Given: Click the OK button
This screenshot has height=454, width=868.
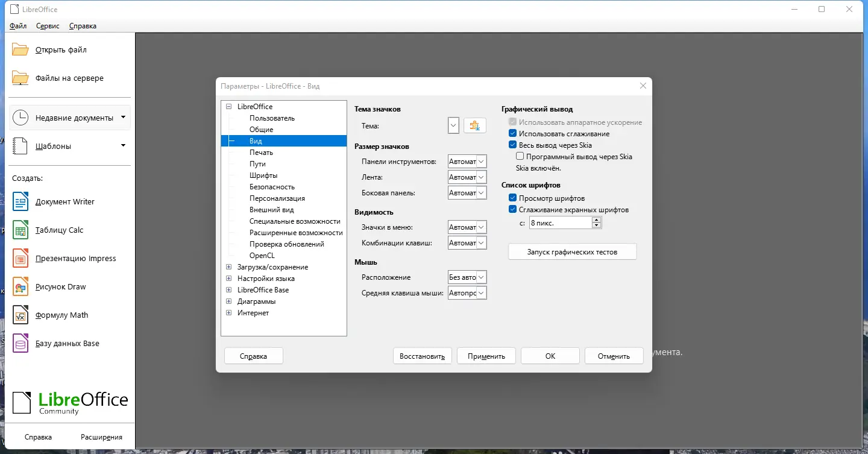Looking at the screenshot, I should click(x=550, y=356).
